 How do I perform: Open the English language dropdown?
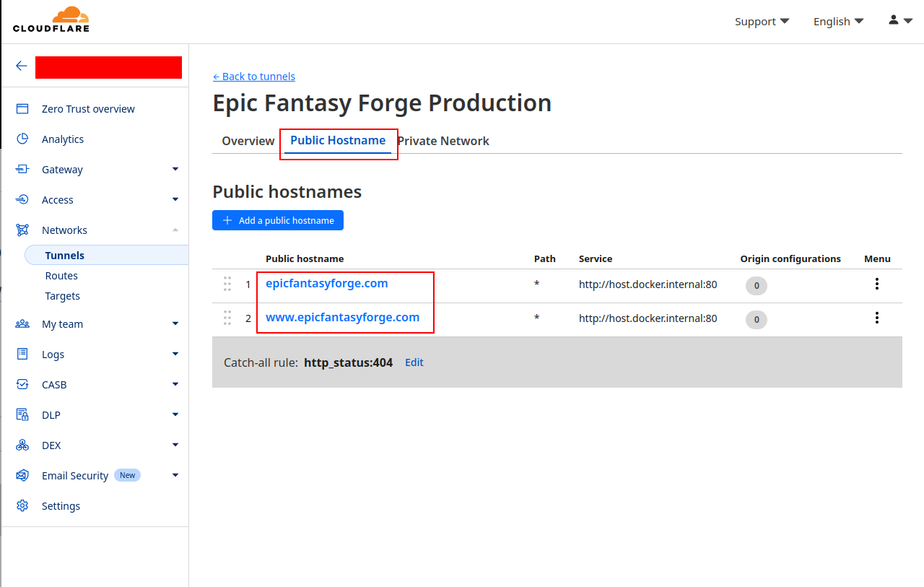point(839,22)
